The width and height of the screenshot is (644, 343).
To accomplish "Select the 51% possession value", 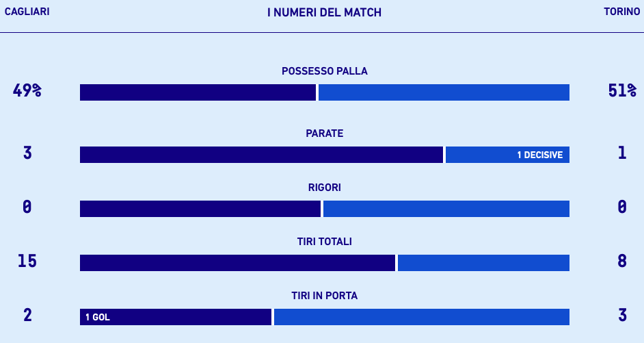I will coord(622,90).
